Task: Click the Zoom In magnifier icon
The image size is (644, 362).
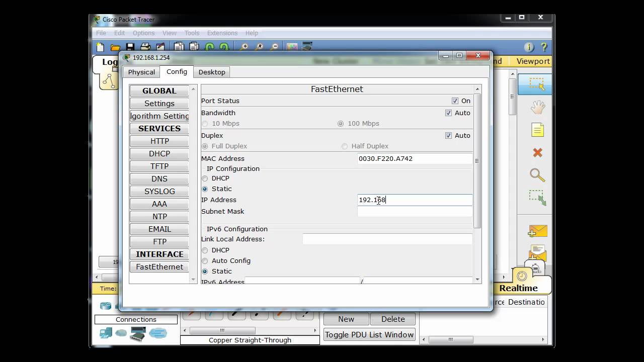Action: (x=244, y=47)
